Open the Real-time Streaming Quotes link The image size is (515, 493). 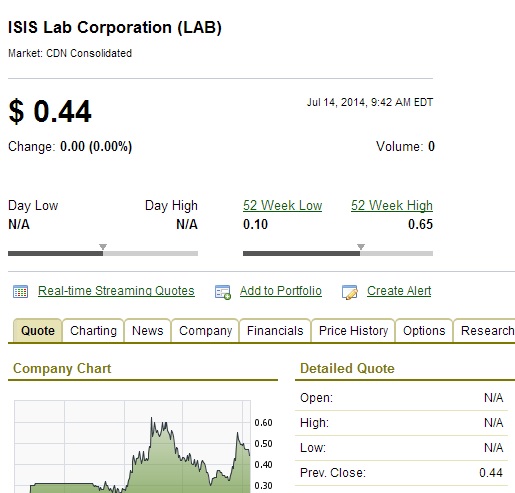coord(116,291)
